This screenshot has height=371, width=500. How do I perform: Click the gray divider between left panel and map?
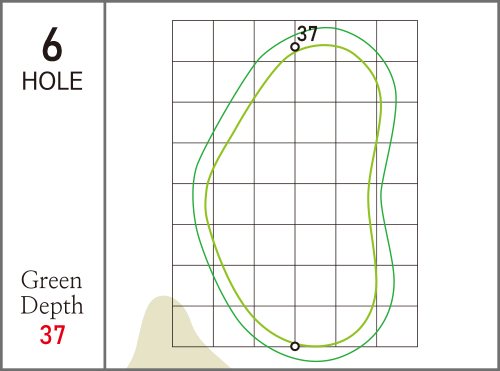(105, 185)
